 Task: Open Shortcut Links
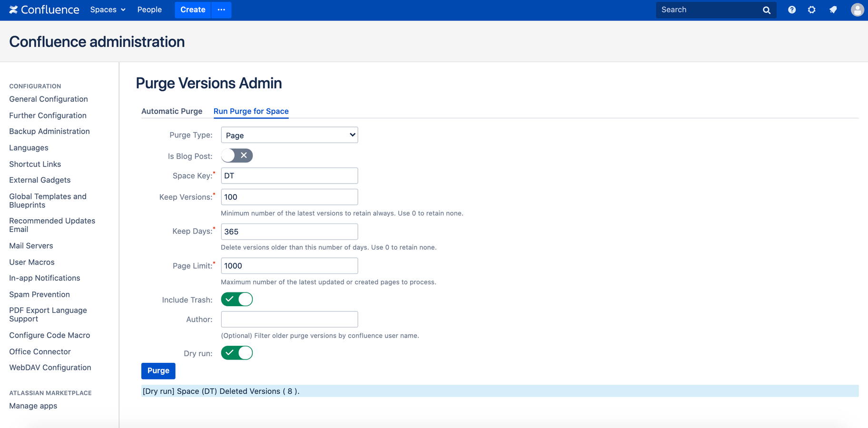click(35, 164)
